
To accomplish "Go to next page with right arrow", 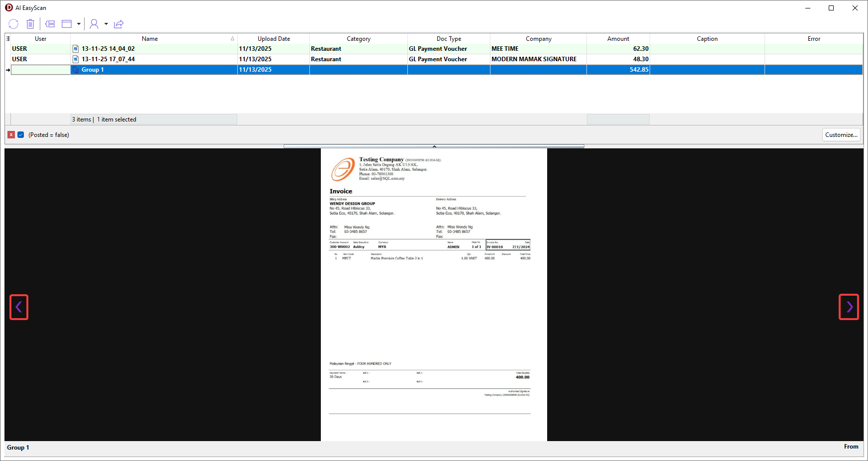I will [849, 307].
